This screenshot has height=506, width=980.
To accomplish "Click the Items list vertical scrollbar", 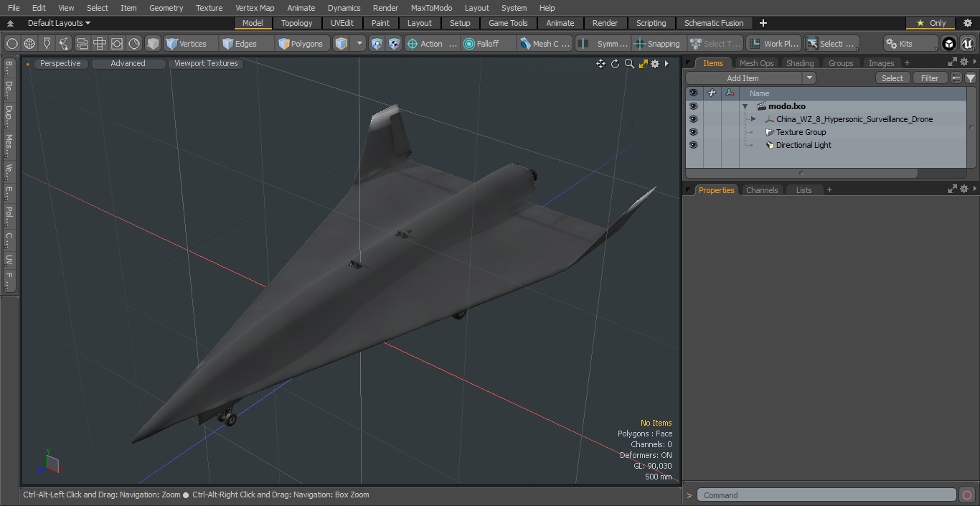I will 971,126.
